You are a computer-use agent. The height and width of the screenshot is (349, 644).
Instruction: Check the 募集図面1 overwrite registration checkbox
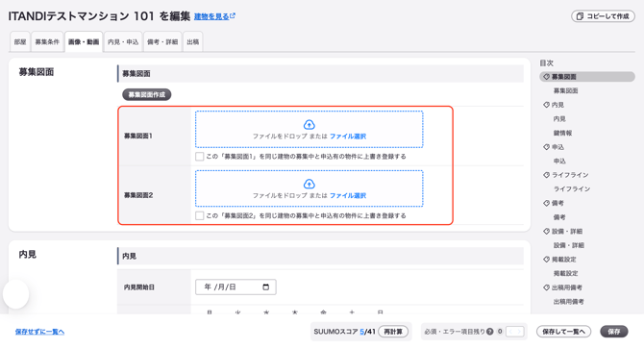[x=200, y=157]
